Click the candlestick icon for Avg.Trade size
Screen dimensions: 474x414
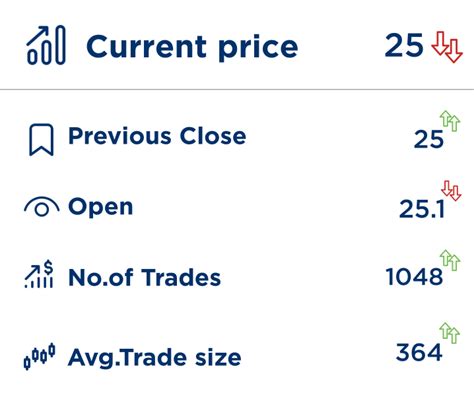pos(39,356)
